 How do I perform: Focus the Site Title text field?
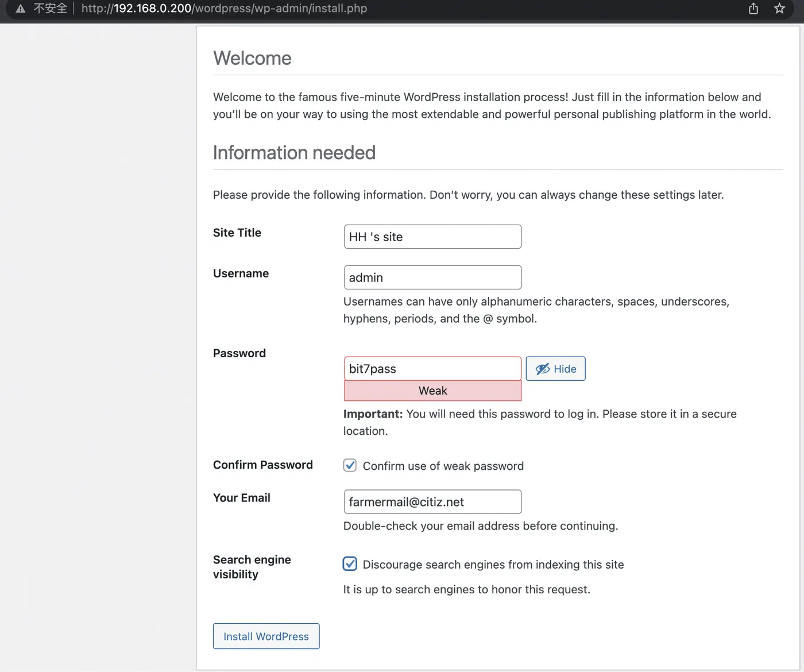click(432, 237)
